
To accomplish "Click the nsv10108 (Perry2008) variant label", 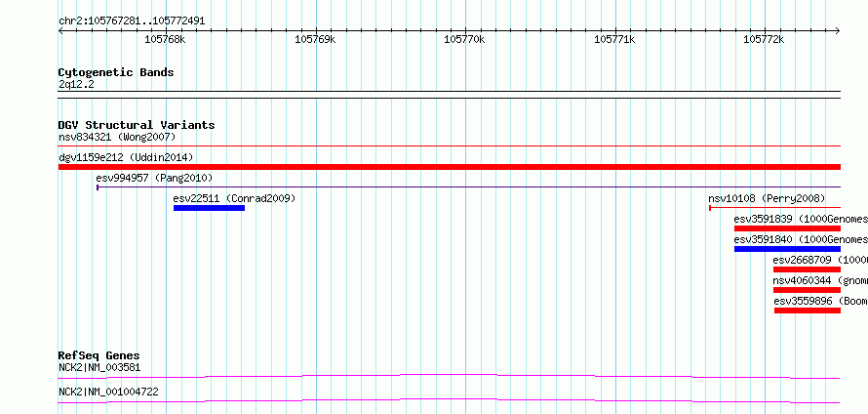I will click(767, 198).
